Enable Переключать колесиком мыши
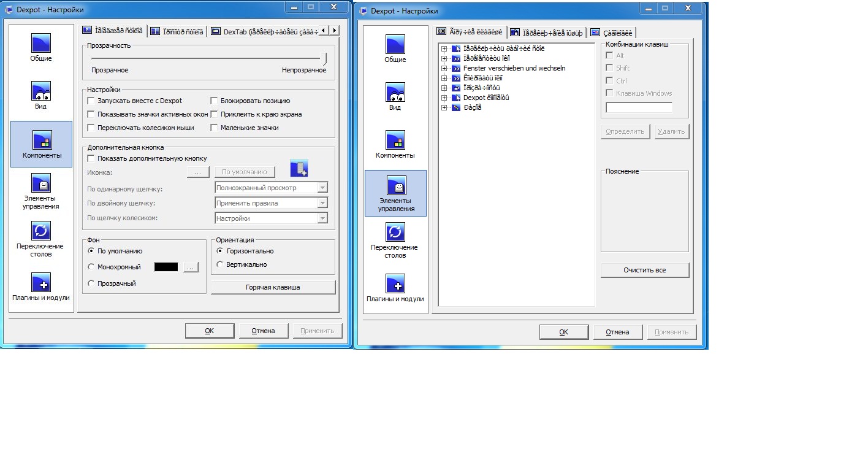The width and height of the screenshot is (868, 454). coord(91,128)
